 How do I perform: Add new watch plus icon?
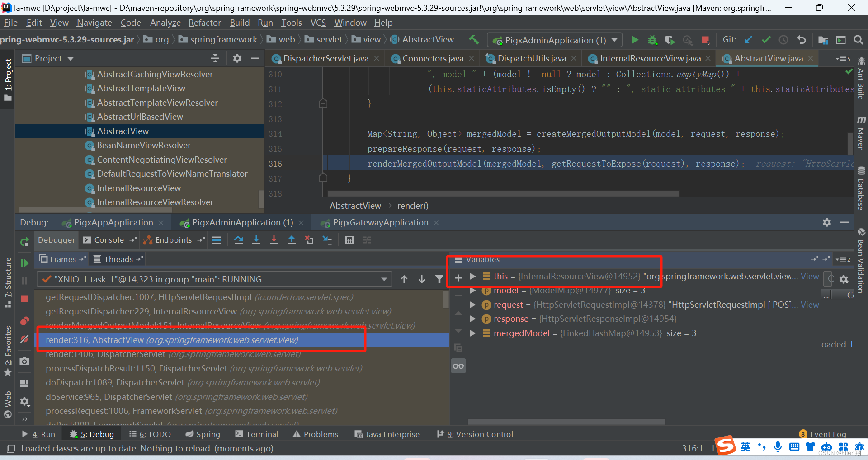tap(458, 278)
